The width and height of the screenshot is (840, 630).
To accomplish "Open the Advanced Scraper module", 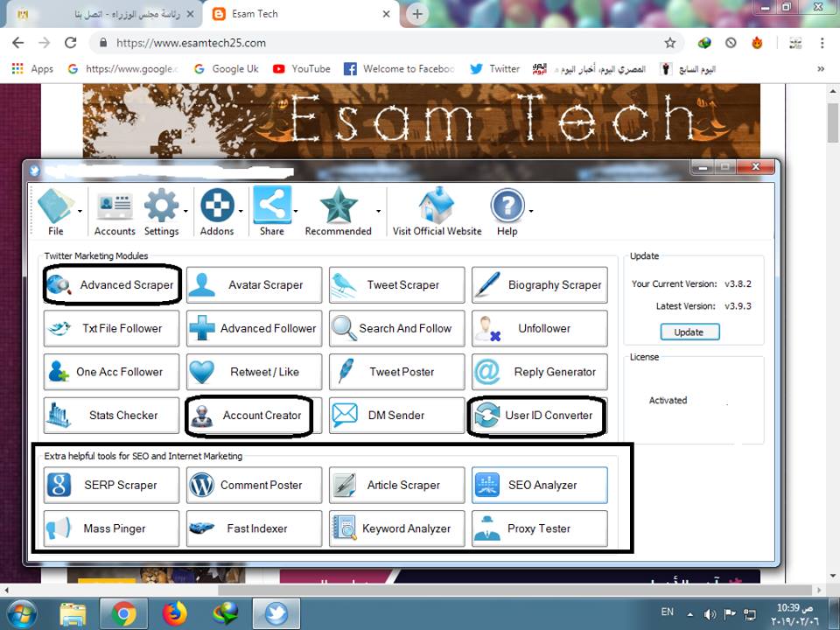I will pos(111,285).
